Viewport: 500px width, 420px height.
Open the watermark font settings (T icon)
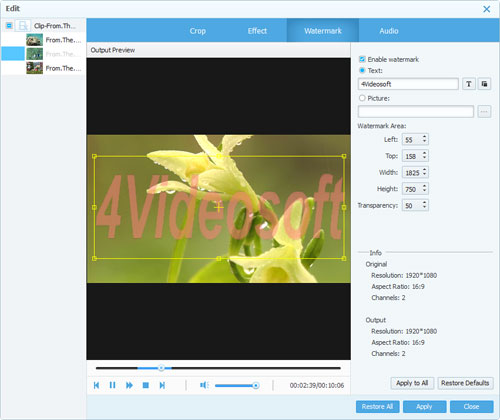[x=469, y=84]
